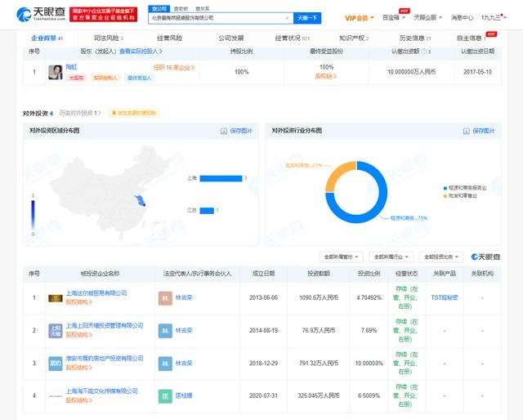This screenshot has height=420, width=523.
Task: Open 股权结构 for 上海达尔威贸易
Action: (x=78, y=302)
